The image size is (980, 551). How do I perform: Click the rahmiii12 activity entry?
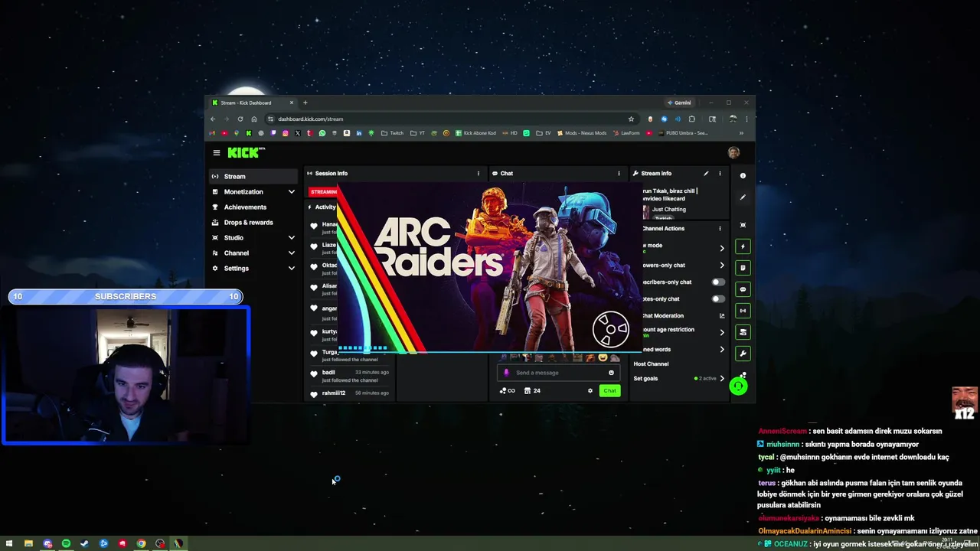[350, 393]
